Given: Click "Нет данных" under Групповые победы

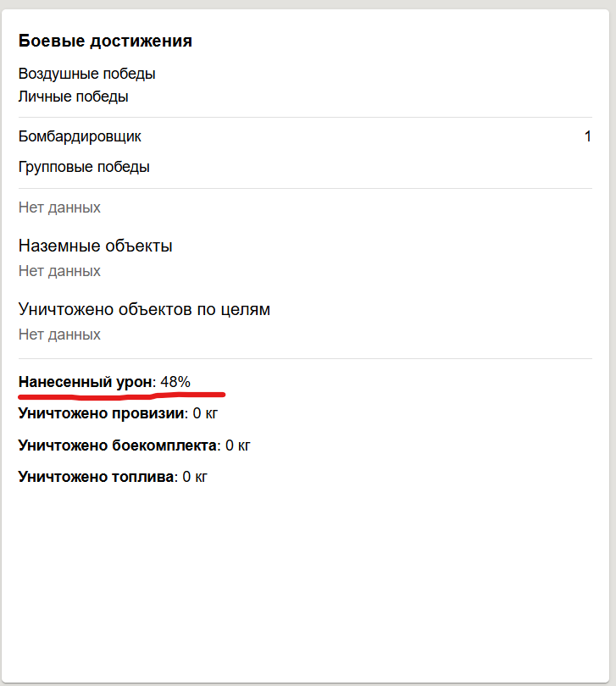Looking at the screenshot, I should (59, 207).
